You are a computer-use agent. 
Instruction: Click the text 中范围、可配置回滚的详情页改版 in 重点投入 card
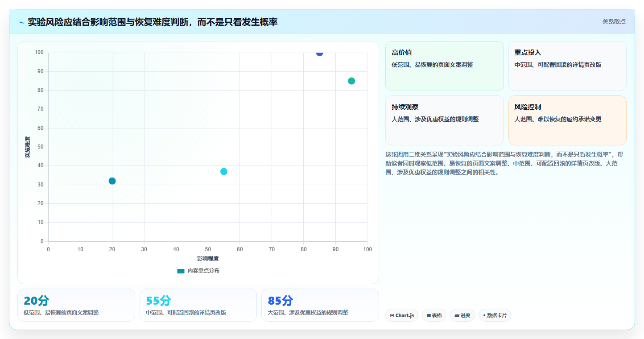pyautogui.click(x=558, y=65)
